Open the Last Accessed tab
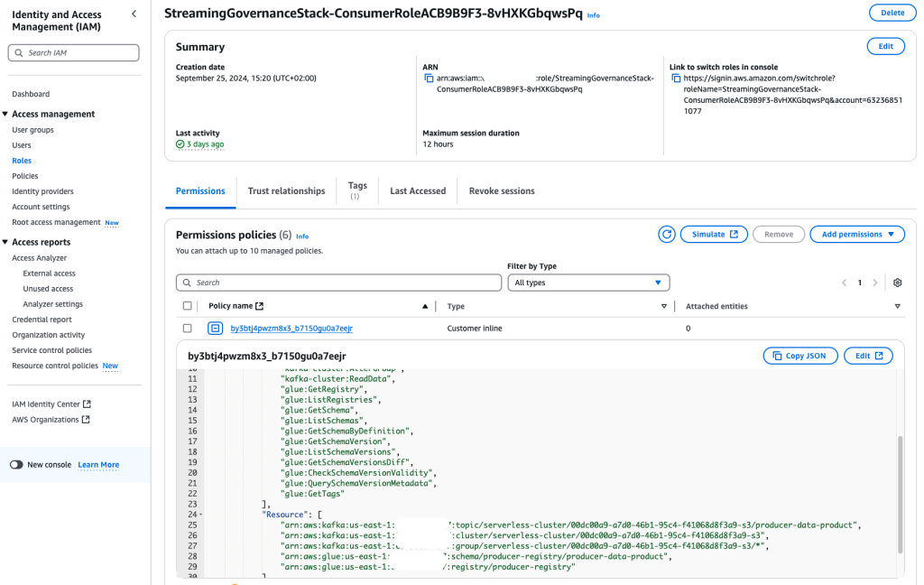This screenshot has width=924, height=585. tap(418, 191)
